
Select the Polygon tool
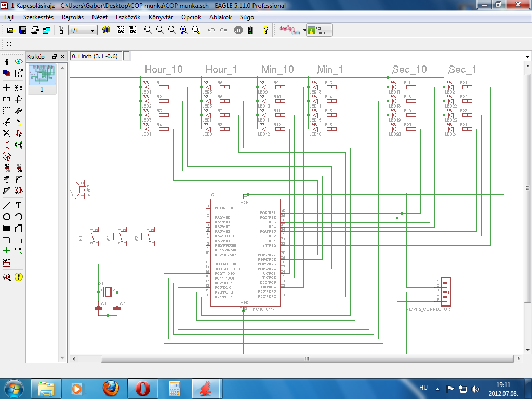click(x=19, y=229)
